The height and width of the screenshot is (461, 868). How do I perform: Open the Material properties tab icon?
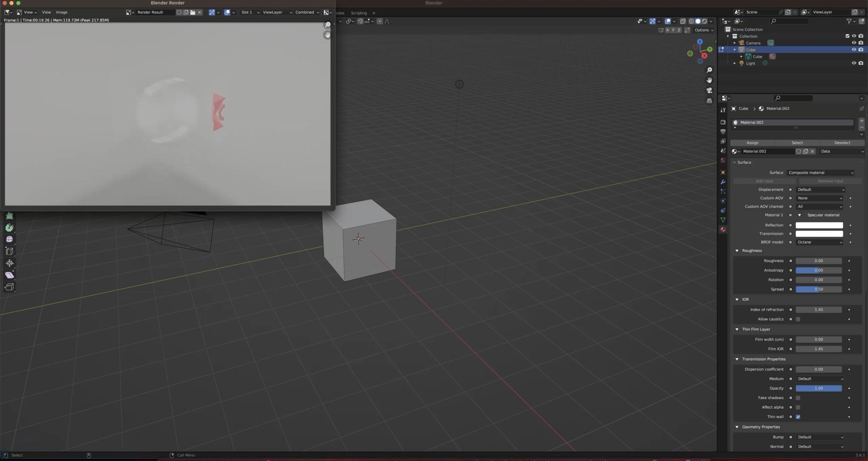[723, 229]
